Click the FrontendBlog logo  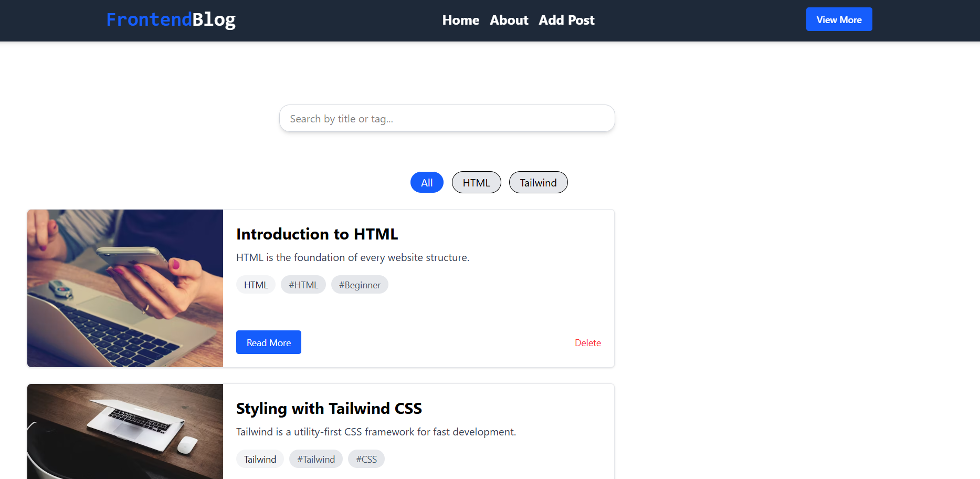click(171, 19)
